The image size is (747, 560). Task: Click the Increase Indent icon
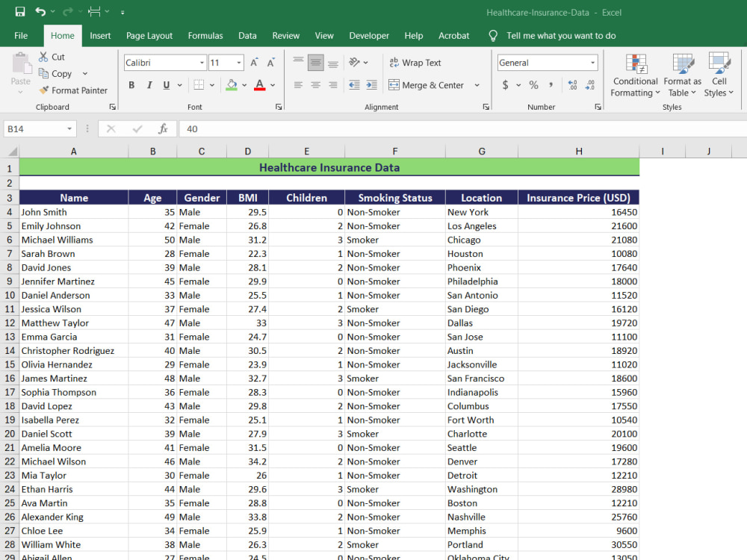371,85
